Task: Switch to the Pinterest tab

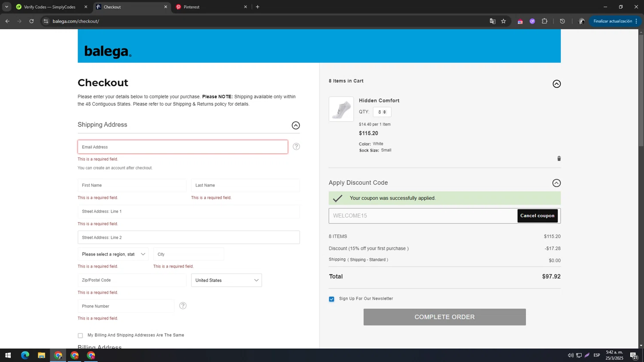Action: click(x=211, y=7)
